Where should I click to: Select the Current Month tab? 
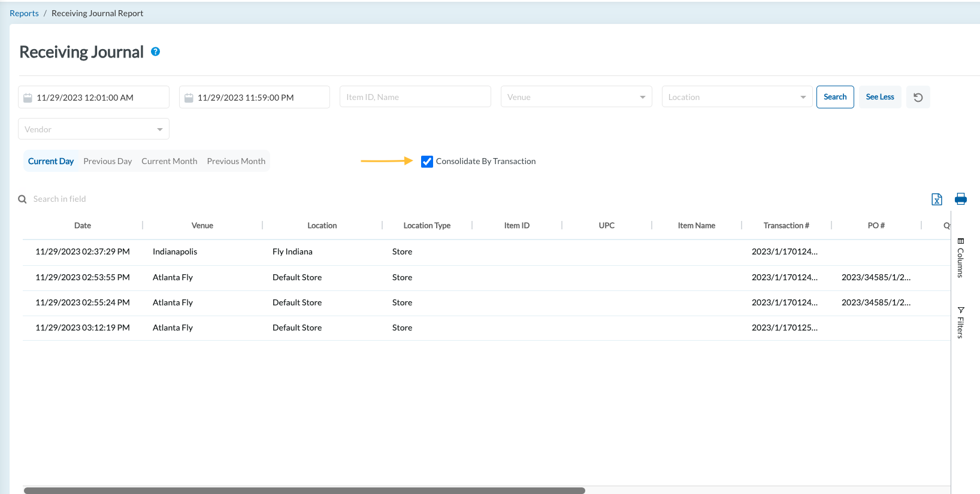click(170, 161)
